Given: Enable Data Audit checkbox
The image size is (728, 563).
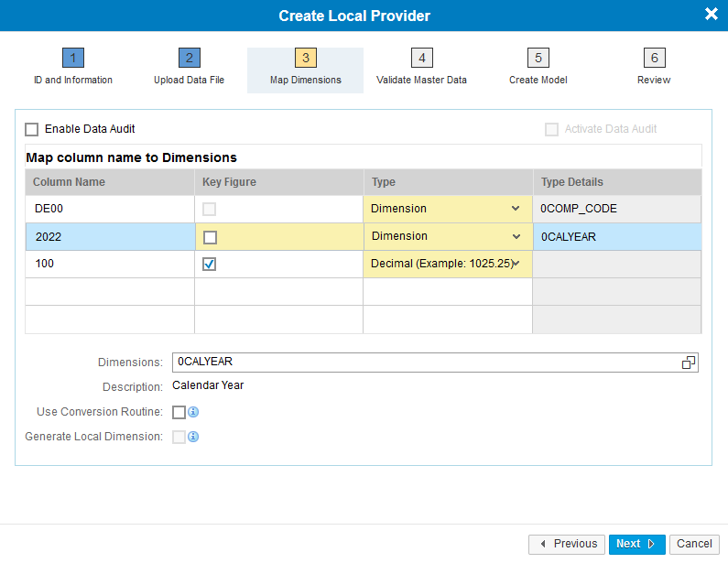Looking at the screenshot, I should tap(31, 129).
